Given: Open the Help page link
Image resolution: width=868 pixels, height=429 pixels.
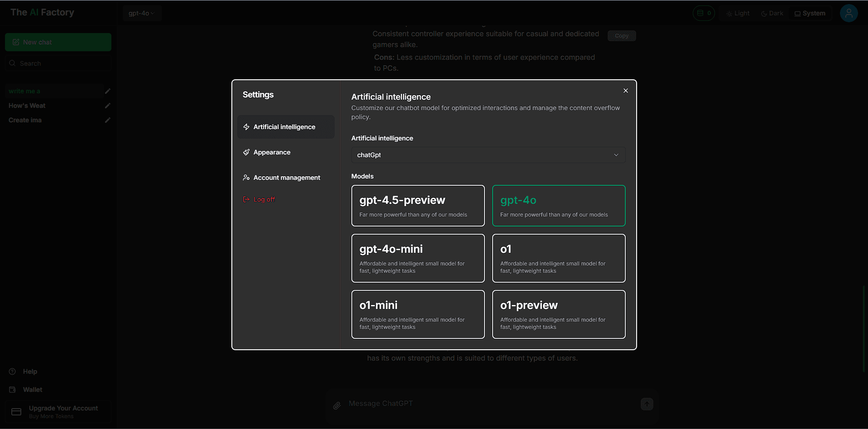Looking at the screenshot, I should [x=30, y=371].
